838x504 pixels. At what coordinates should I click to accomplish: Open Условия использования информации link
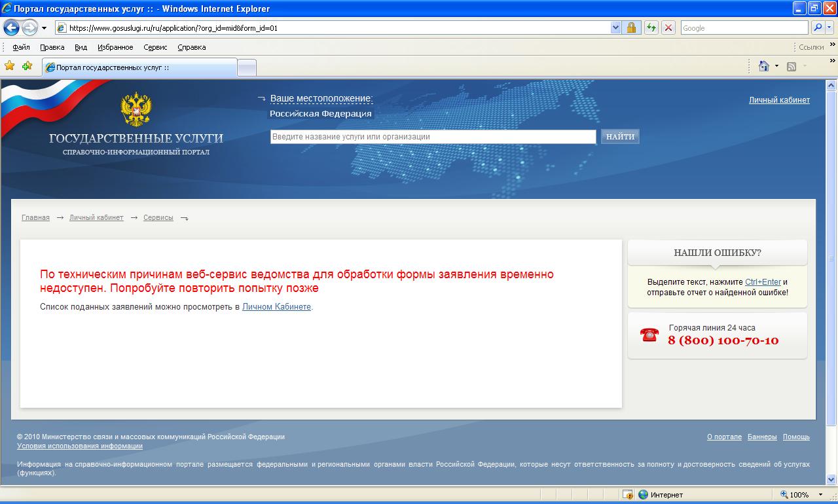(80, 446)
